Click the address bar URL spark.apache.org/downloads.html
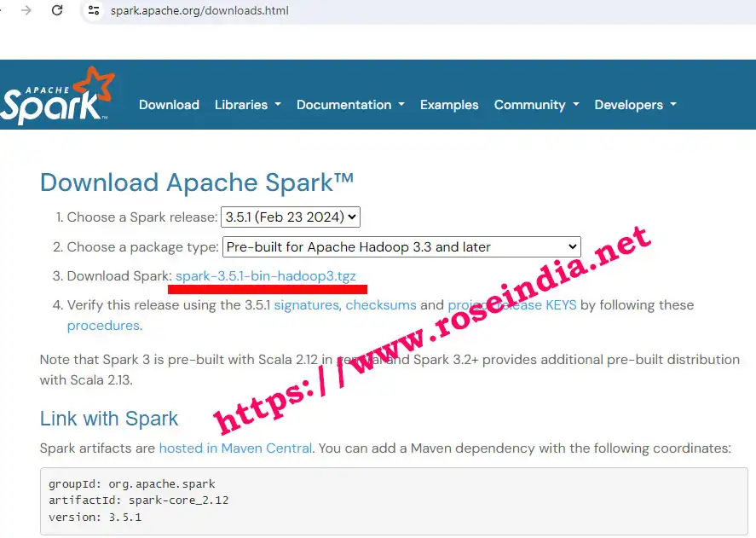756x538 pixels. coord(199,10)
